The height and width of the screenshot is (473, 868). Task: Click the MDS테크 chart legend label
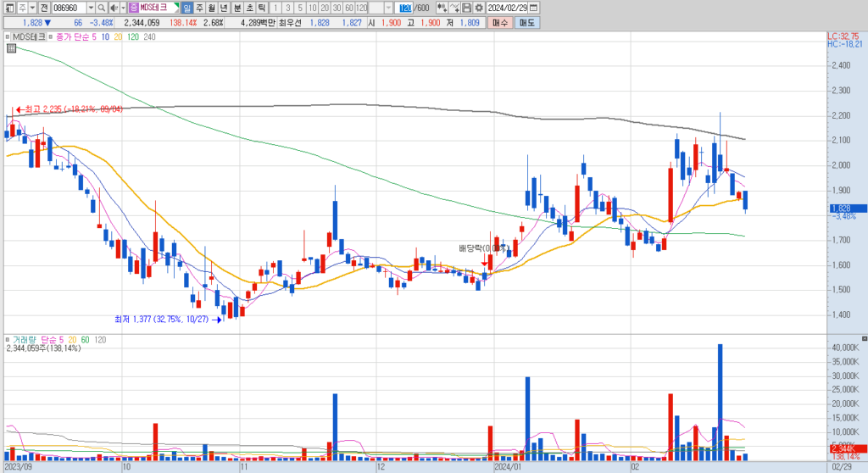(x=29, y=37)
